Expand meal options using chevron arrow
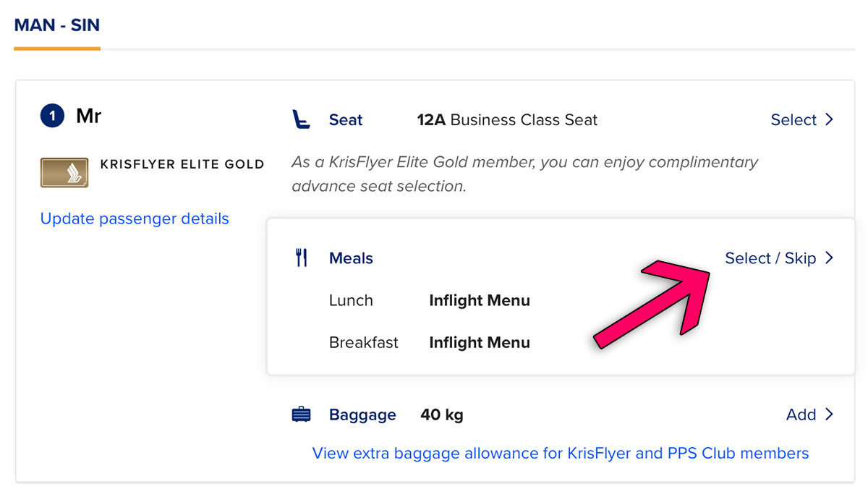This screenshot has width=868, height=497. (829, 258)
